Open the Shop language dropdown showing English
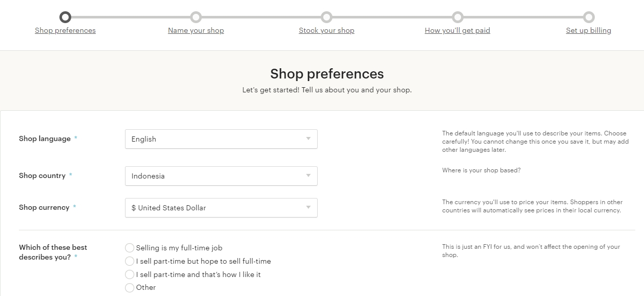 pyautogui.click(x=220, y=139)
